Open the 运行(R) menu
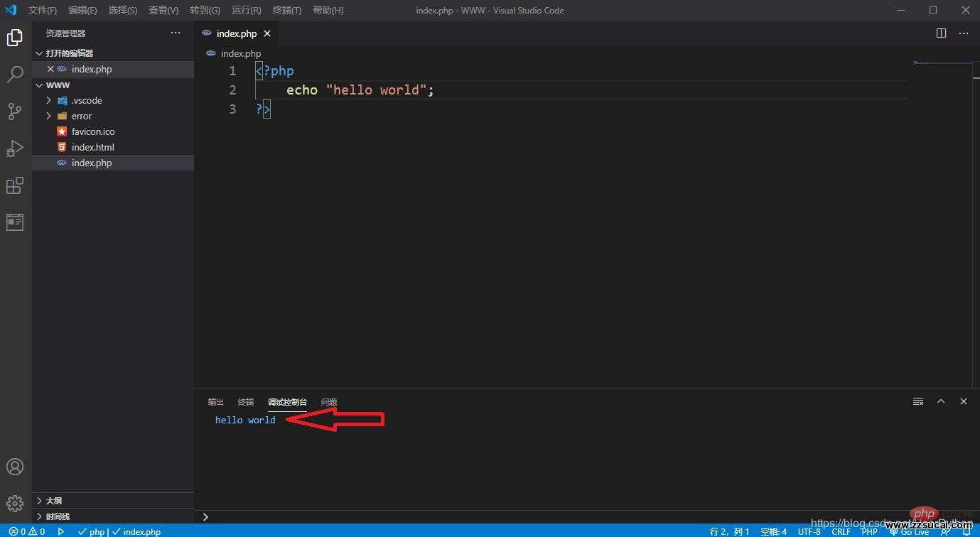This screenshot has height=537, width=980. 246,10
